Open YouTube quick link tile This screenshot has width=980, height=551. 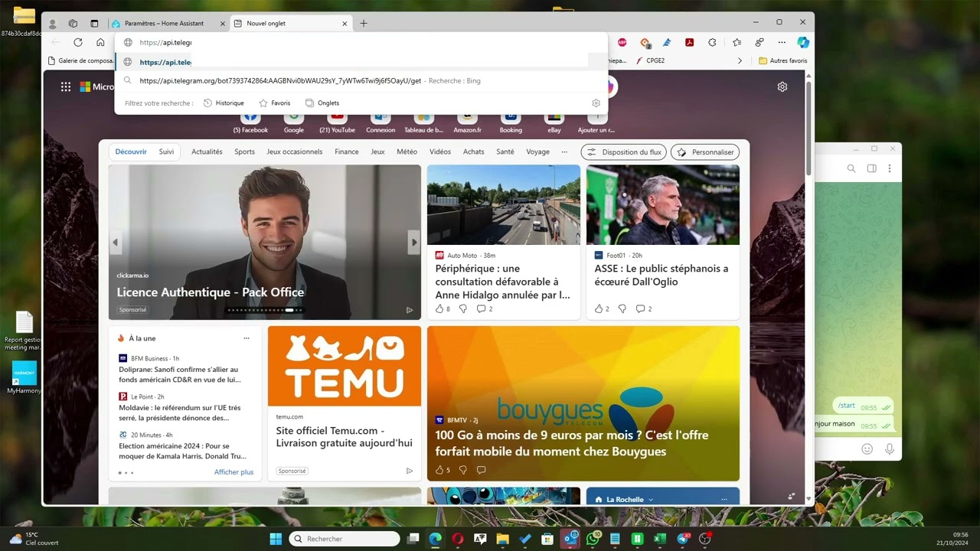click(338, 122)
